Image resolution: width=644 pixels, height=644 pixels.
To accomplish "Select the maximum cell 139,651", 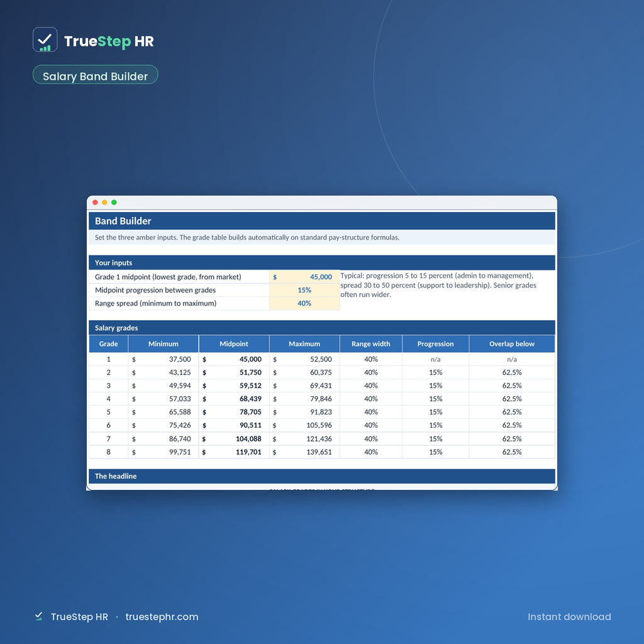I will click(304, 452).
